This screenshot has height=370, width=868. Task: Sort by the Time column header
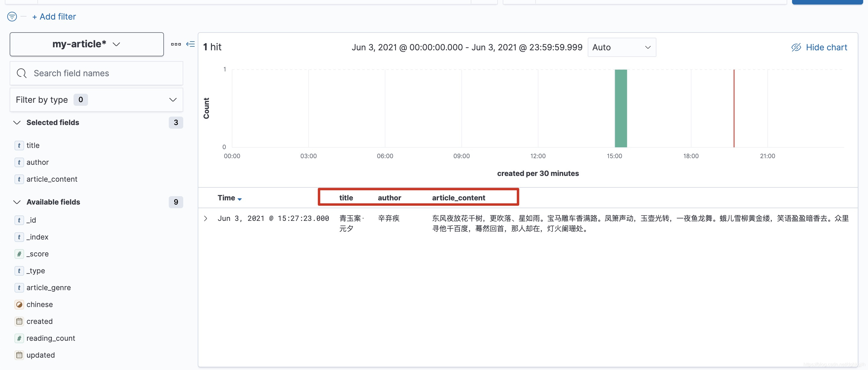pyautogui.click(x=229, y=198)
